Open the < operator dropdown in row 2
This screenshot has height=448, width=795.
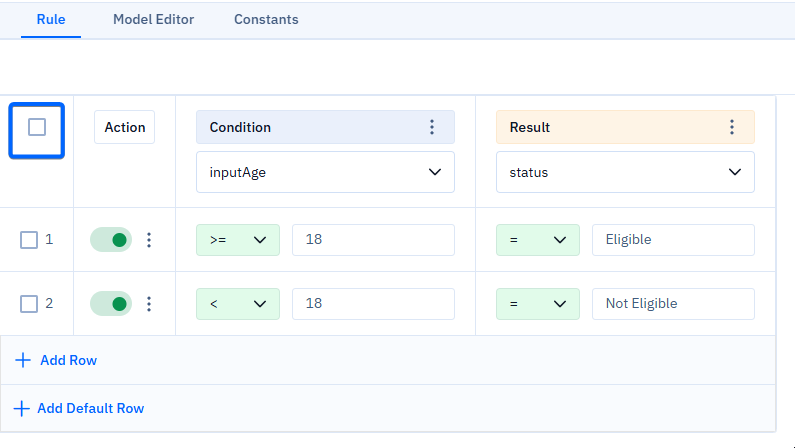coord(238,304)
